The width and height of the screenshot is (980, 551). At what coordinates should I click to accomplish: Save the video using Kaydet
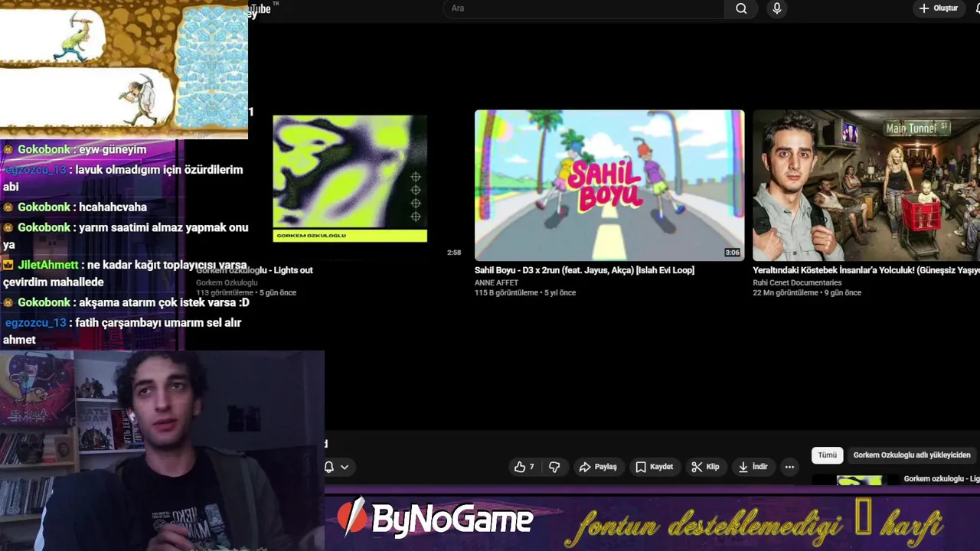pos(655,467)
